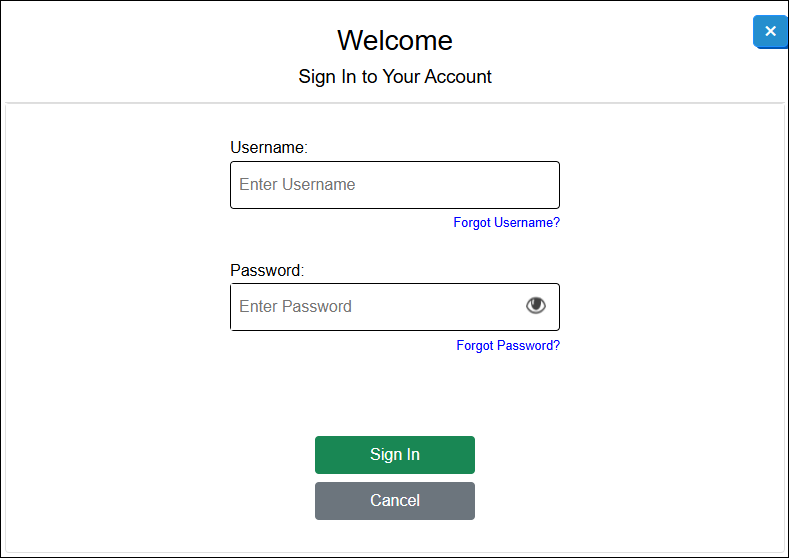Reset password via the blue link
This screenshot has width=789, height=558.
click(x=508, y=345)
